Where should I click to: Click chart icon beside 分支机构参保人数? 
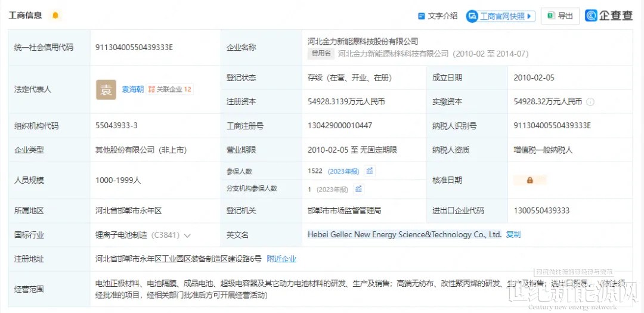click(358, 189)
